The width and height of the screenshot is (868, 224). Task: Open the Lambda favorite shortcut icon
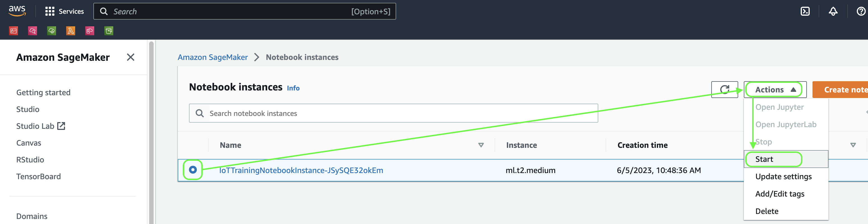pyautogui.click(x=70, y=31)
